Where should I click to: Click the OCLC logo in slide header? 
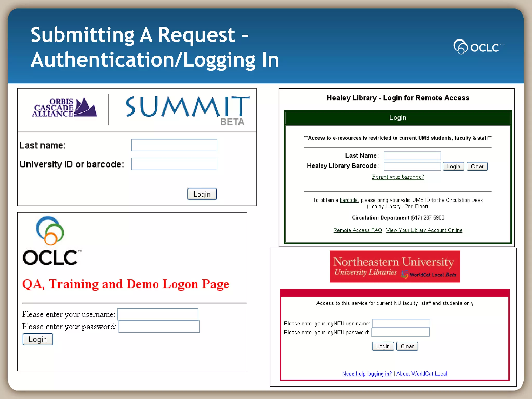[479, 47]
